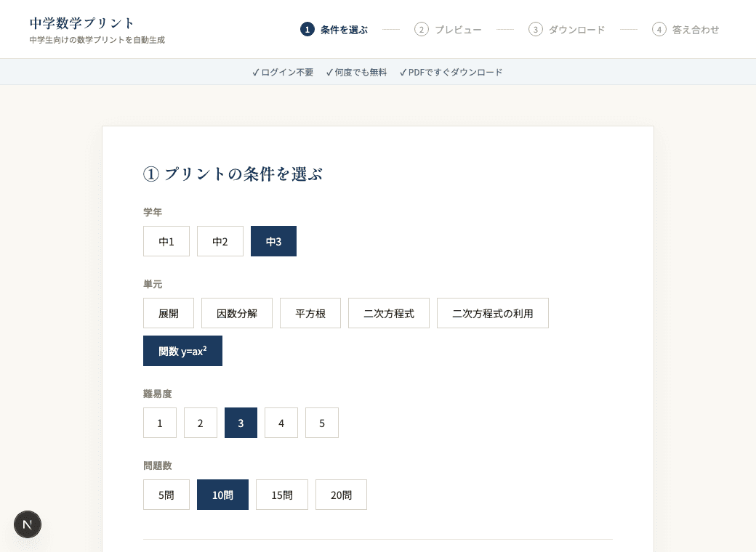Choose the 二次方程式 unit
This screenshot has width=756, height=552.
tap(389, 313)
